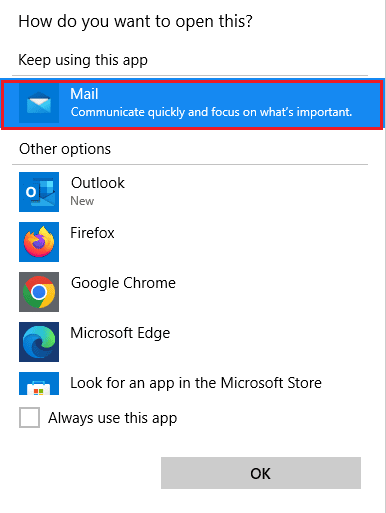
Task: Open with Firefox via its name label
Action: tap(92, 233)
